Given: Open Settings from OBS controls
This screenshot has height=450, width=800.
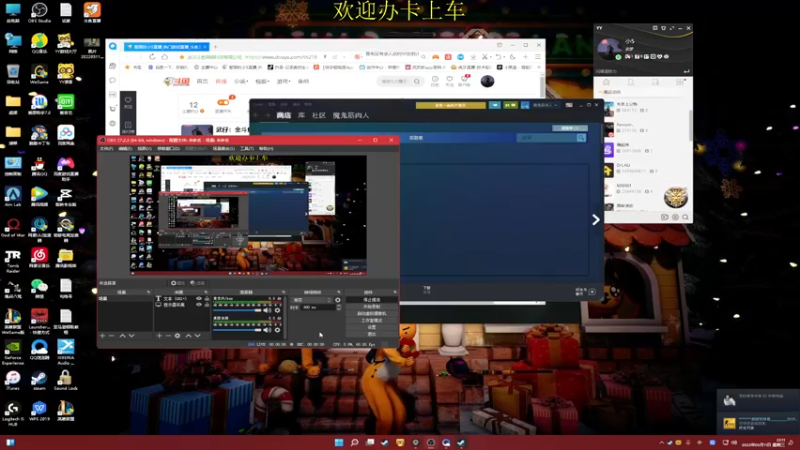Looking at the screenshot, I should 371,327.
